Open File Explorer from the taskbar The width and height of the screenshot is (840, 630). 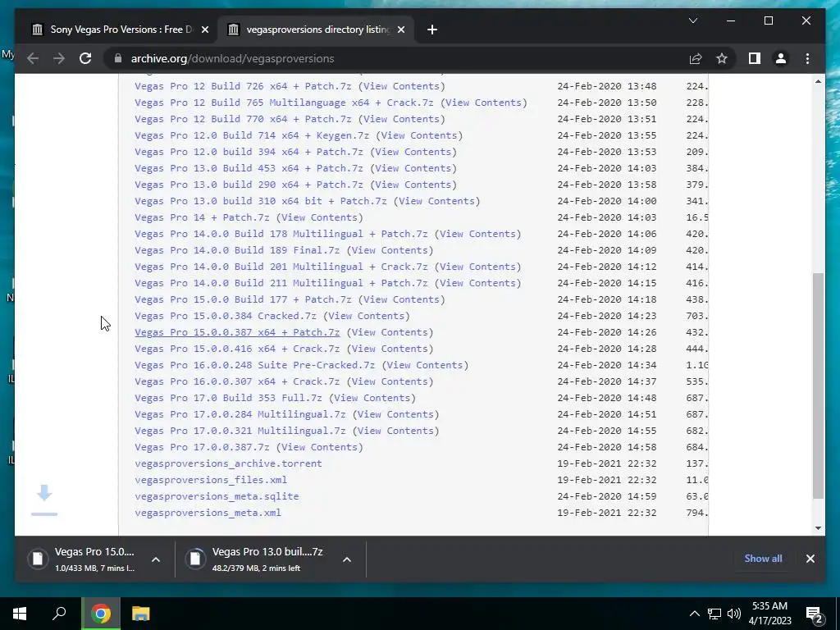tap(140, 614)
